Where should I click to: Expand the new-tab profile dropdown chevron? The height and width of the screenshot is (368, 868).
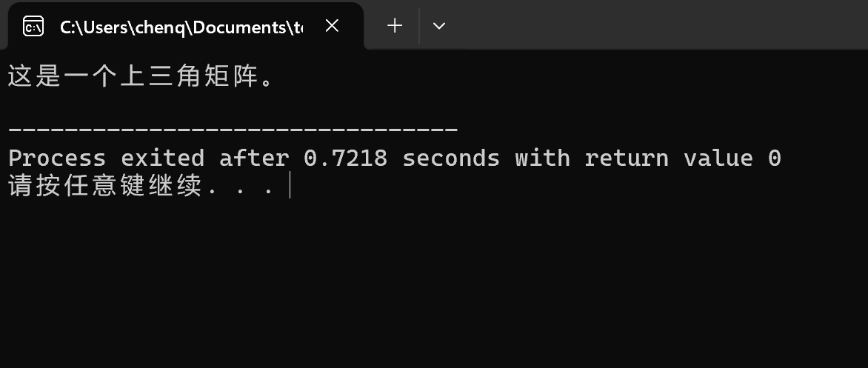click(x=439, y=25)
